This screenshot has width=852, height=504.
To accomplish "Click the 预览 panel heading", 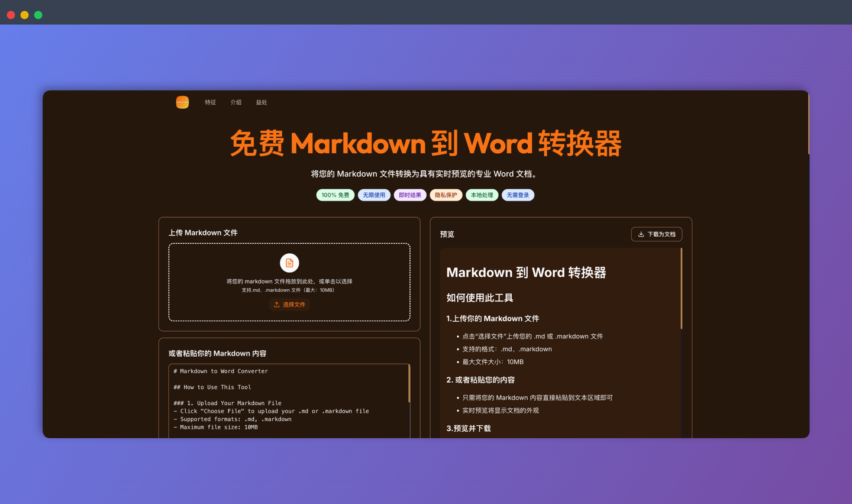I will coord(447,234).
